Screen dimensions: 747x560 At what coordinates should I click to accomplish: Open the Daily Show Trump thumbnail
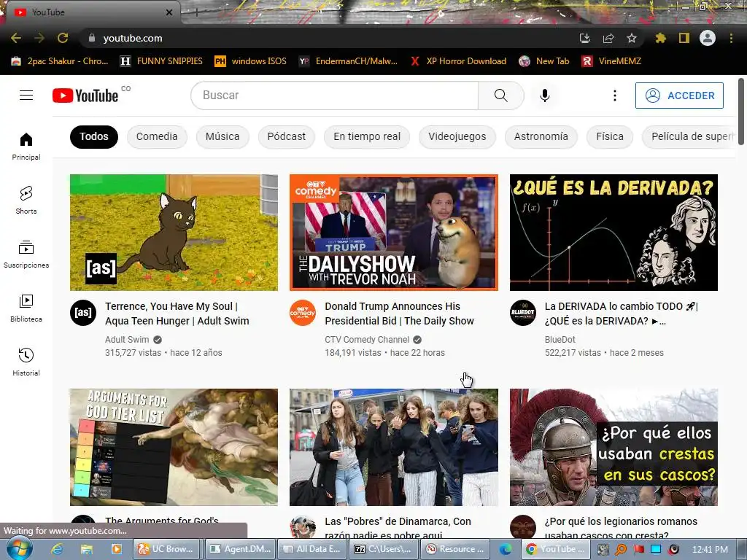[x=394, y=233]
